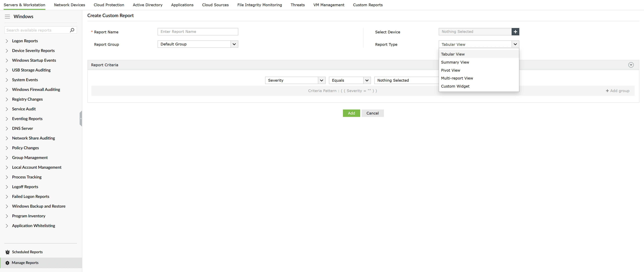The height and width of the screenshot is (272, 644).
Task: Collapse Report Criteria with the circled arrow icon
Action: point(631,65)
